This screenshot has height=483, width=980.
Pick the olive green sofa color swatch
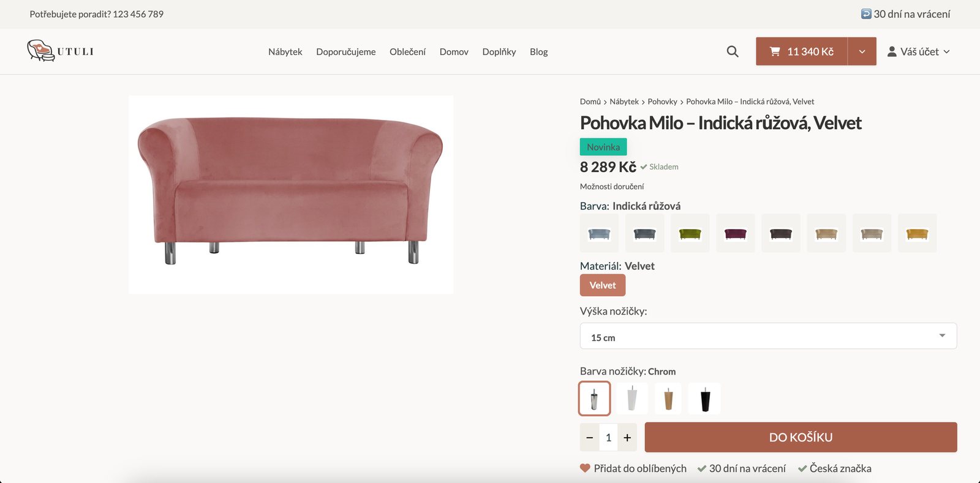(x=690, y=233)
